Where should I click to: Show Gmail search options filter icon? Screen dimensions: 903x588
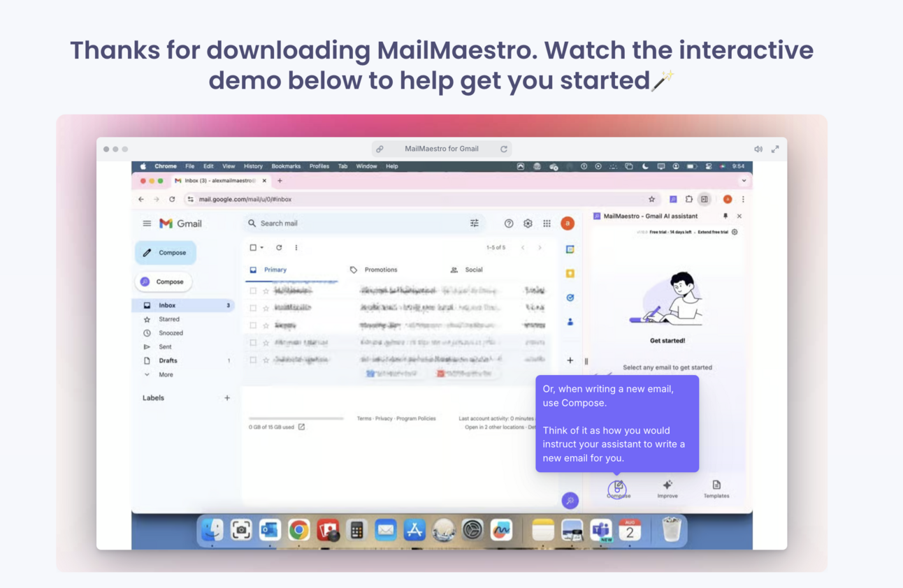pos(475,223)
